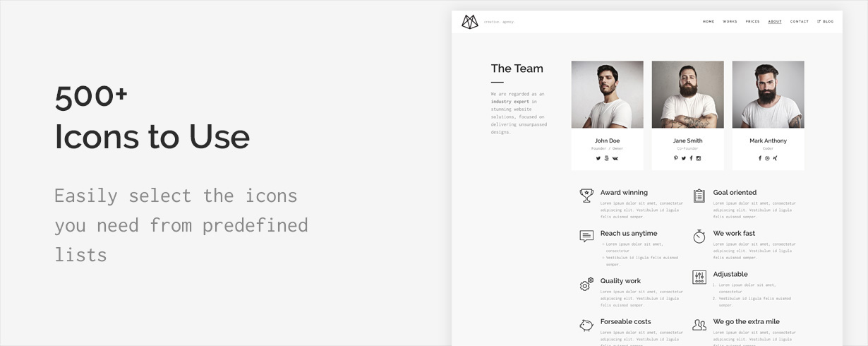Click the We work fast stopwatch icon
This screenshot has height=346, width=868.
point(699,237)
